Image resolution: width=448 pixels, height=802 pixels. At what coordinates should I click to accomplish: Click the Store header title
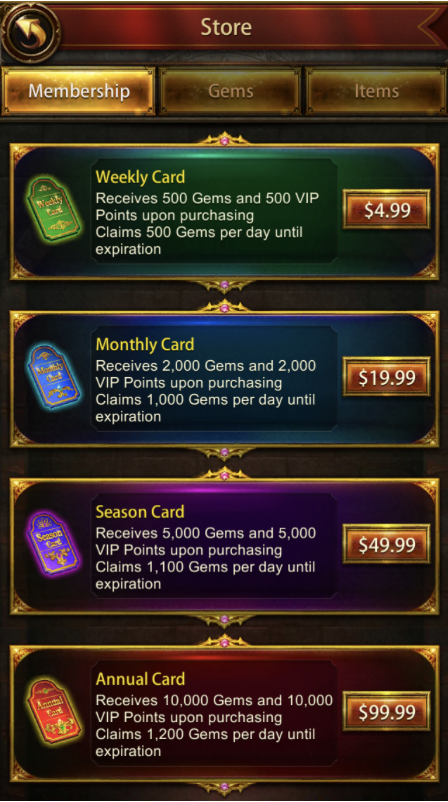[226, 27]
